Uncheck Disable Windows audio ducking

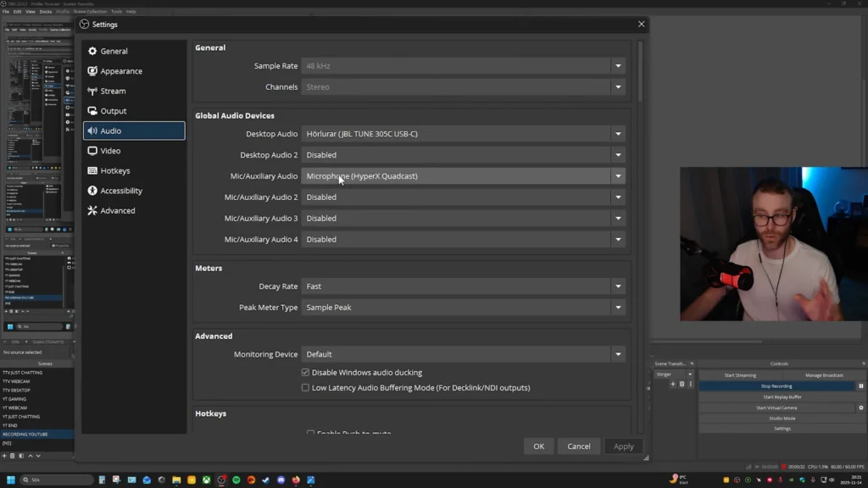pos(305,373)
